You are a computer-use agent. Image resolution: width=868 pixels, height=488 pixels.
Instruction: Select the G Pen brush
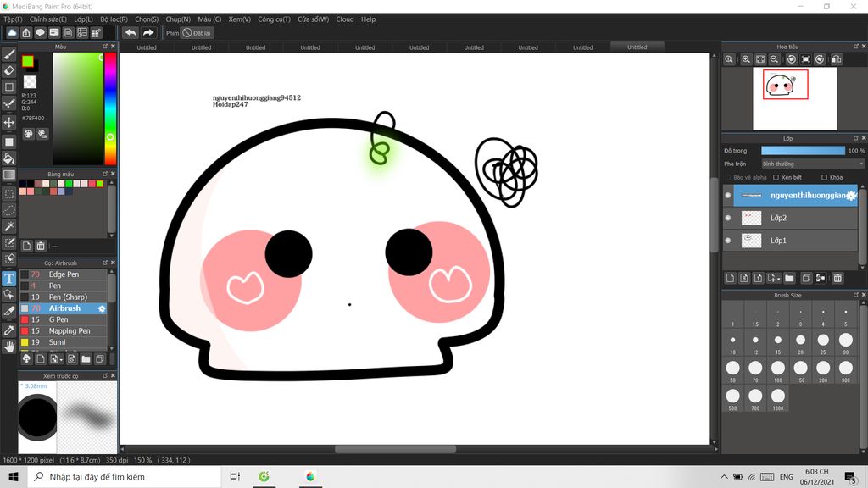point(64,319)
